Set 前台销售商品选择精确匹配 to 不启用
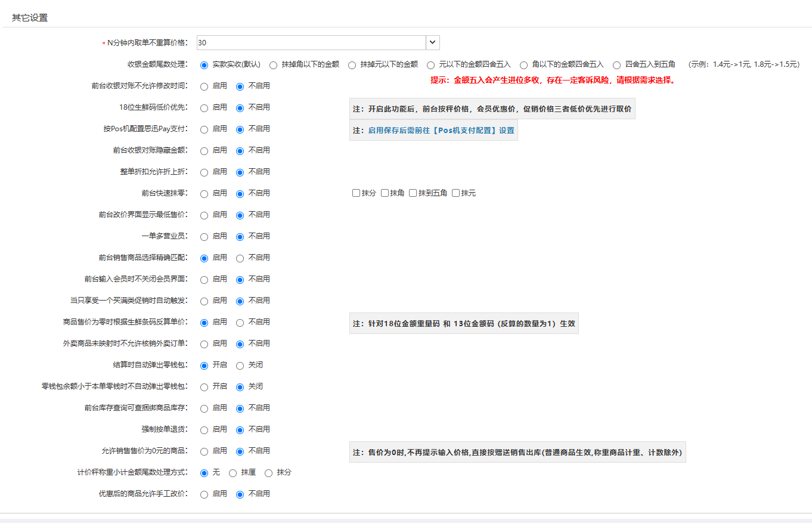Screen dimensions: 812x523 (240, 258)
